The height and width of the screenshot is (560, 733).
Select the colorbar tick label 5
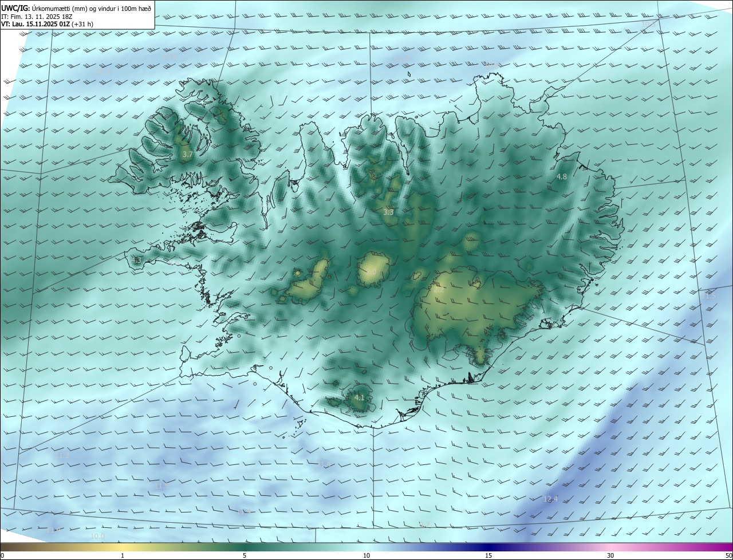[245, 555]
